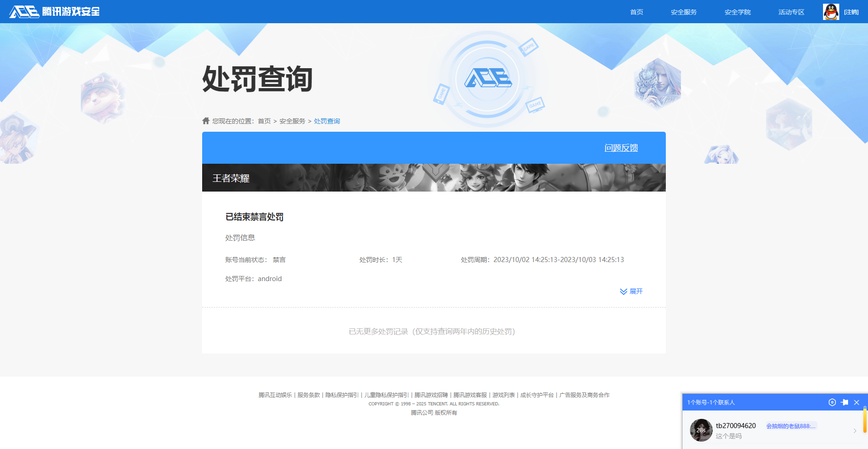Open 游戏列表 footer link
This screenshot has width=868, height=449.
[504, 395]
